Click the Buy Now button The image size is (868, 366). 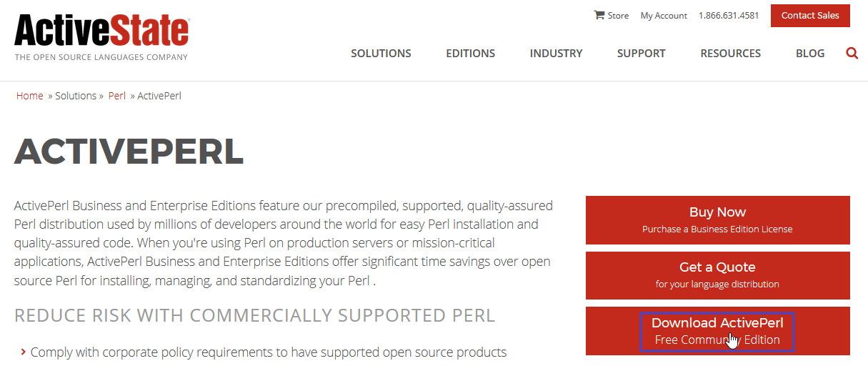(717, 220)
